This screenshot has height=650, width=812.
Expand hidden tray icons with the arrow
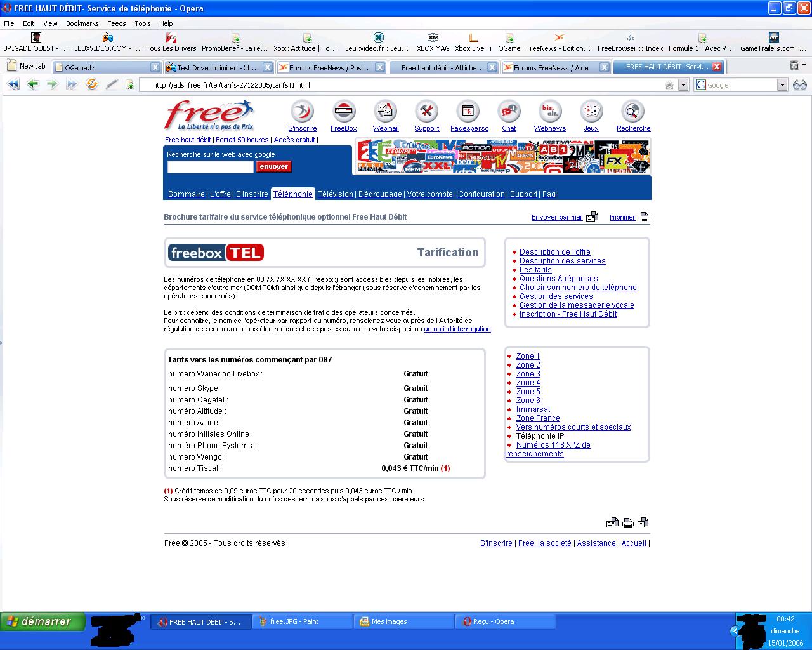pyautogui.click(x=735, y=631)
